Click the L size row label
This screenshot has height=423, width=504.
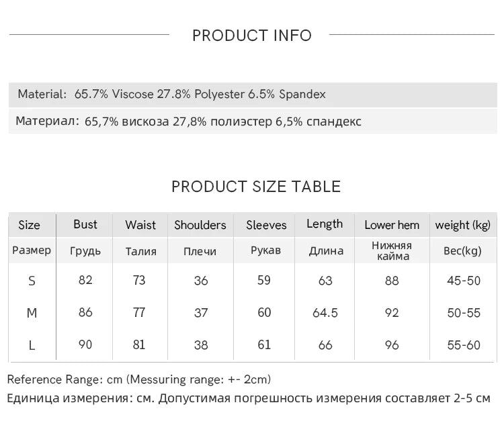point(32,345)
